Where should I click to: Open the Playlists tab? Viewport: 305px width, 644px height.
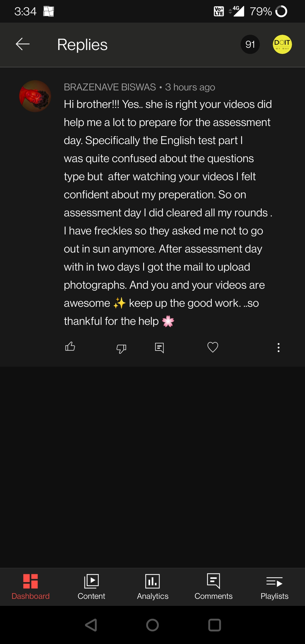point(274,586)
